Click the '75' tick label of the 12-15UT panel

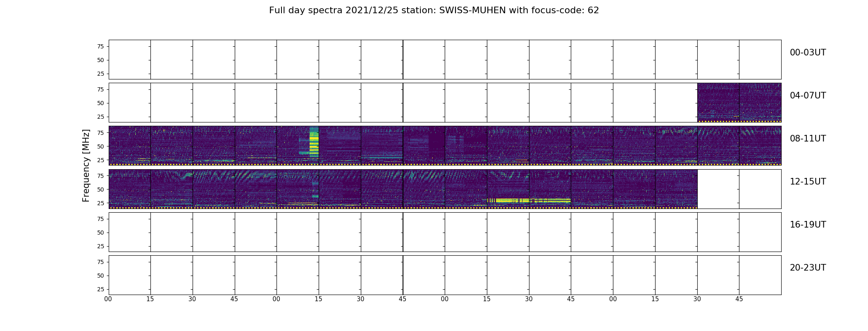click(100, 176)
